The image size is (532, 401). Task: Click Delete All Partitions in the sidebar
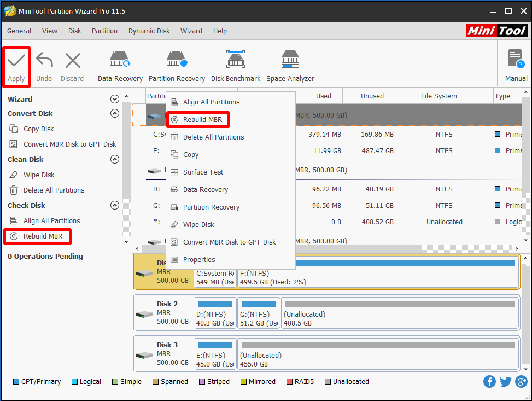[x=47, y=190]
